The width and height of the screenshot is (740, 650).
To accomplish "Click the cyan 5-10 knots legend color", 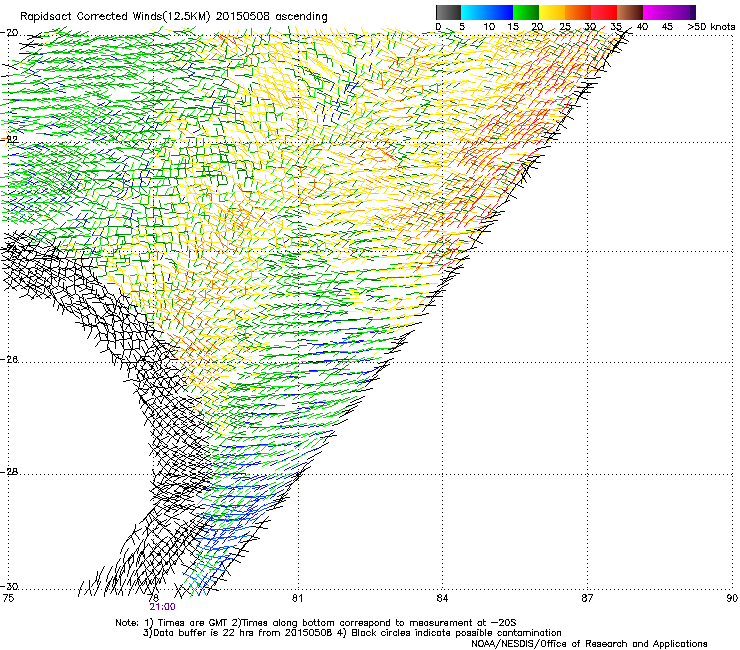I will pyautogui.click(x=474, y=12).
